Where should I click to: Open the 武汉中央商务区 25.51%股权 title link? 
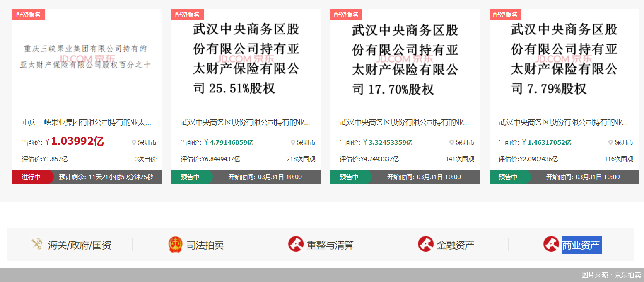pos(246,122)
